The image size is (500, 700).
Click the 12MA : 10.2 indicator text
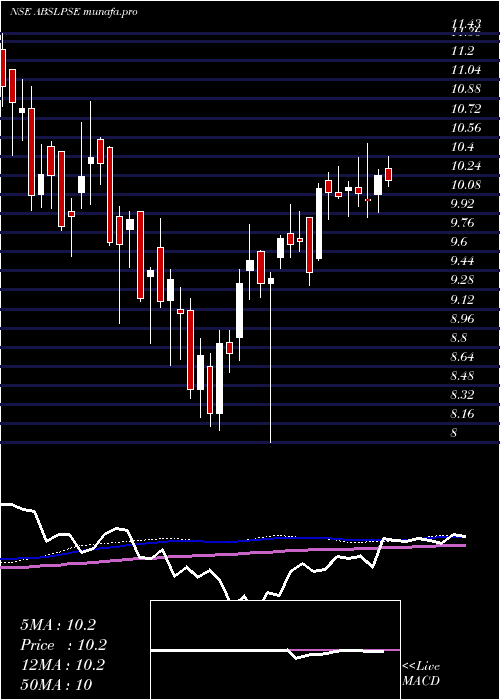(x=62, y=665)
